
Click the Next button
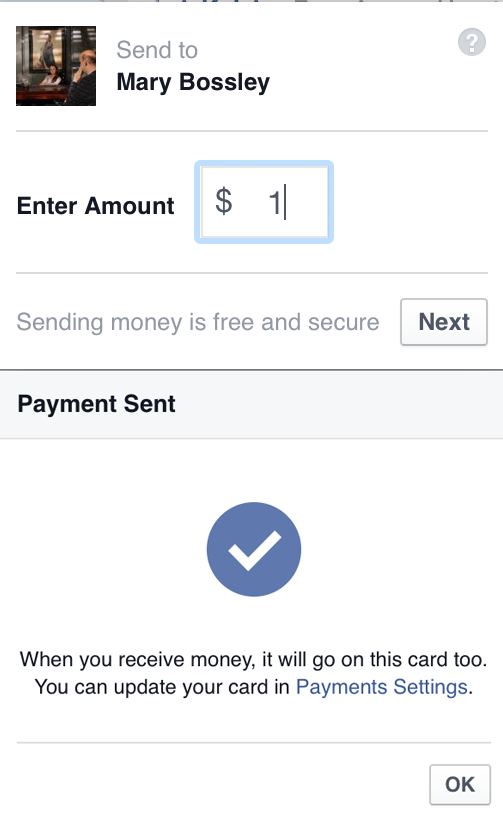click(x=444, y=322)
